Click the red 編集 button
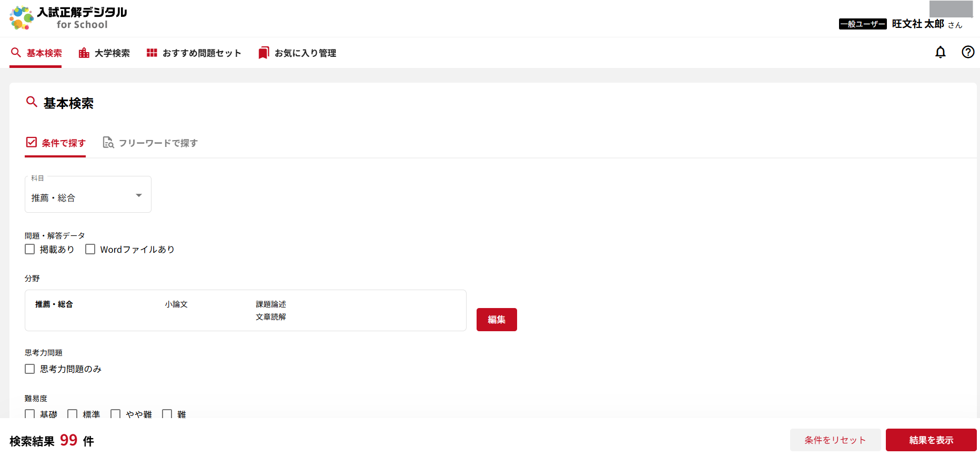 [497, 320]
